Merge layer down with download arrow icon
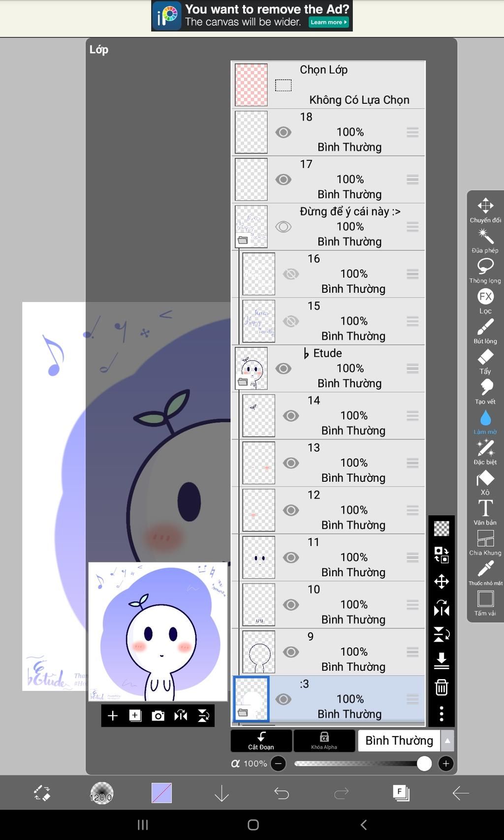 click(x=441, y=661)
